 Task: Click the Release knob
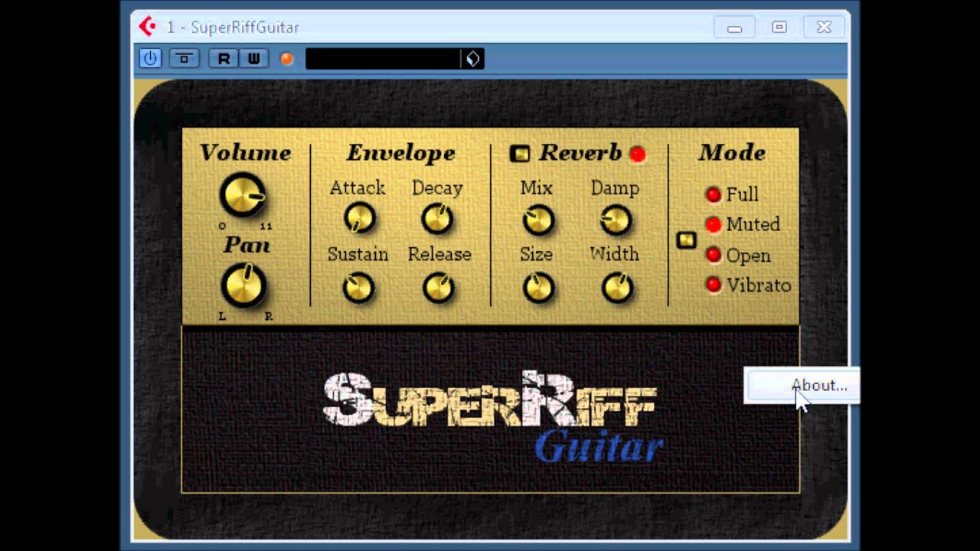pyautogui.click(x=439, y=288)
